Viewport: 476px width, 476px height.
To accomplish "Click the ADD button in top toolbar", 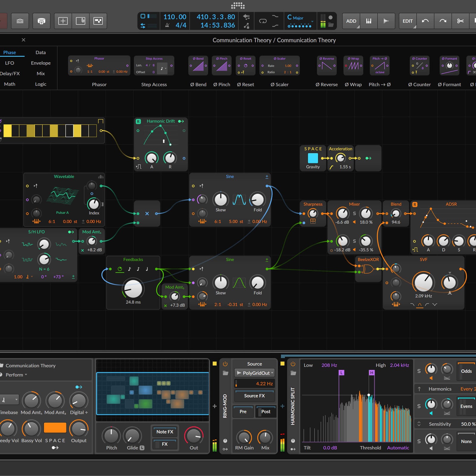I will tap(351, 21).
